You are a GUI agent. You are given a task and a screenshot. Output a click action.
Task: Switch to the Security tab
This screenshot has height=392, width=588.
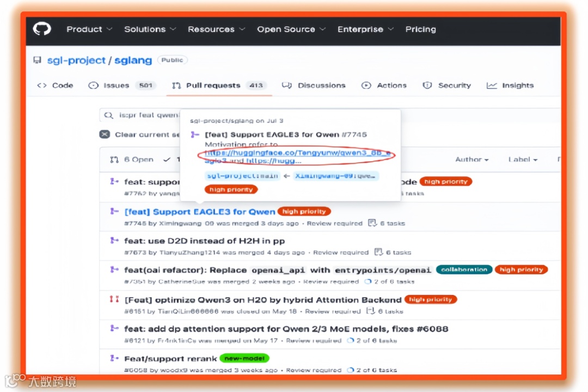tap(446, 85)
